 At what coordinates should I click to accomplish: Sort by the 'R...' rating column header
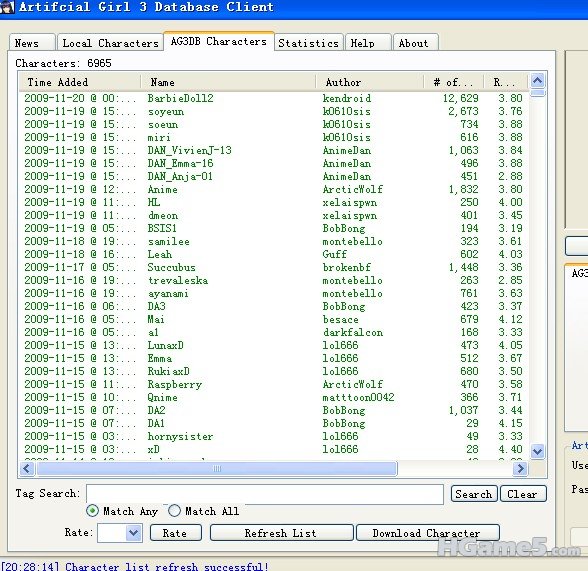(505, 82)
